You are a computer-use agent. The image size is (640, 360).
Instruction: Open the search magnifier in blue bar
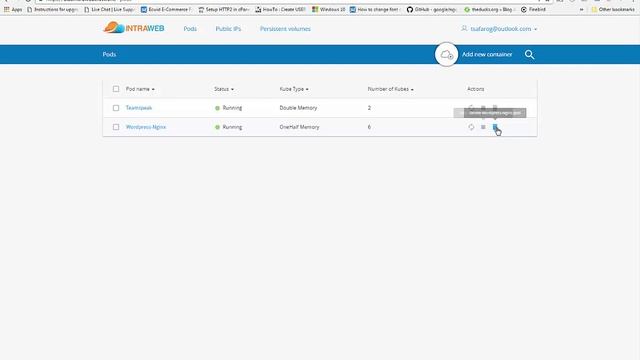pos(529,54)
